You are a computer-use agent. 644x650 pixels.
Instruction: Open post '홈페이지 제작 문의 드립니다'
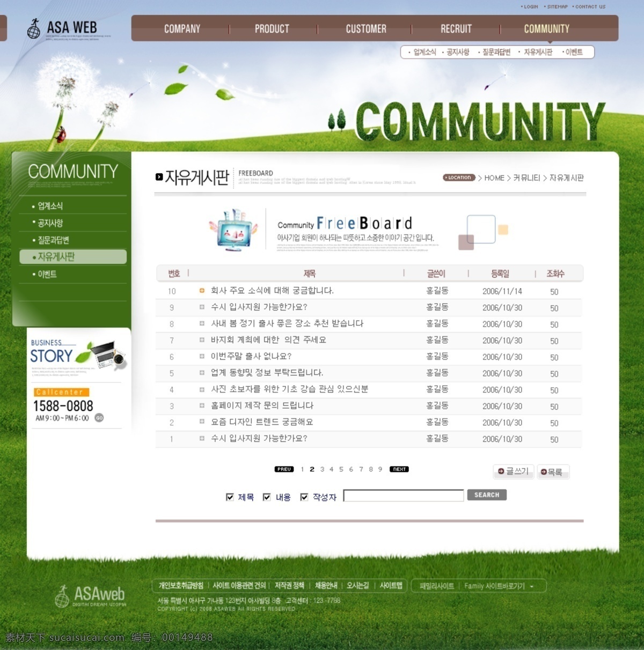262,405
